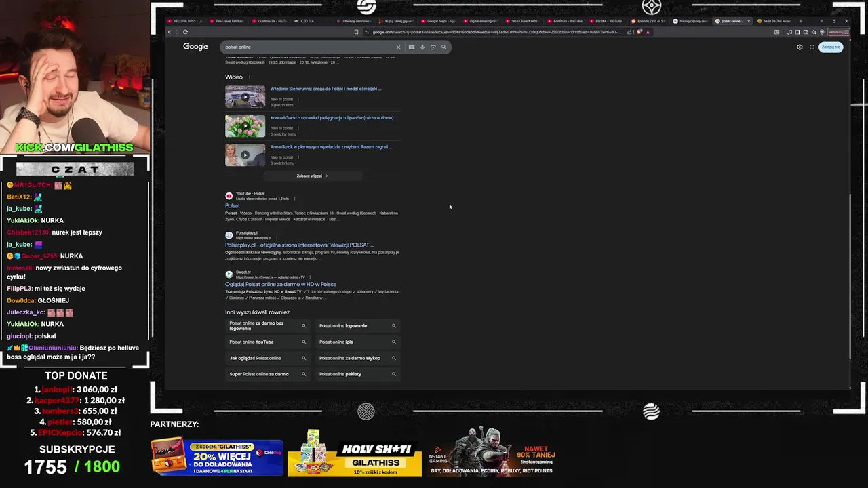Search 'Polsat online YouTube' via its magnifier

304,342
